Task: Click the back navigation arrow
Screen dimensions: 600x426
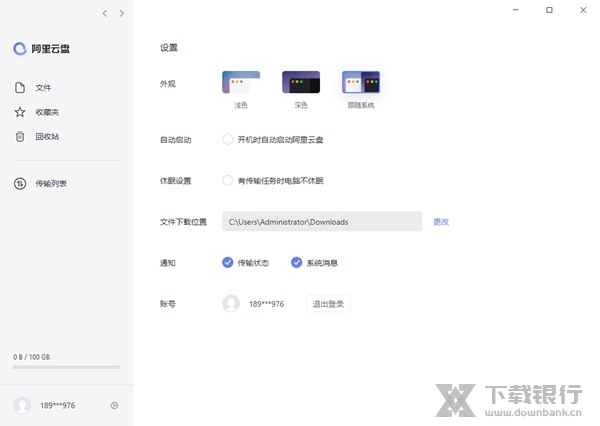Action: (x=105, y=13)
